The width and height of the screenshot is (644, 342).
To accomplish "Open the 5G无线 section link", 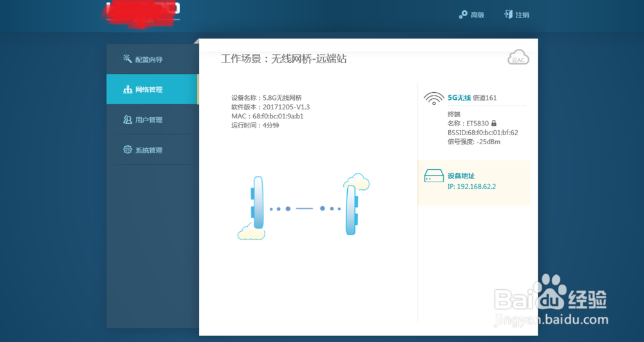I will click(x=459, y=98).
